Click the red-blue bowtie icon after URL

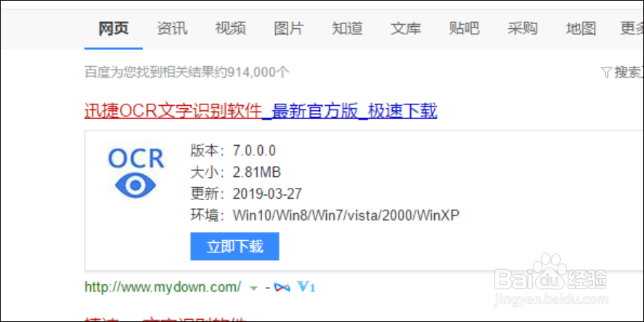282,287
